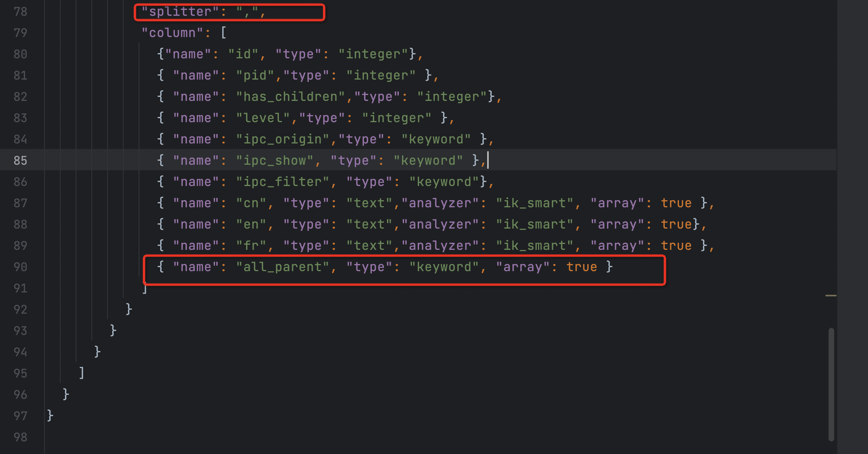Click the "all_parent" string value
868x454 pixels.
click(282, 267)
